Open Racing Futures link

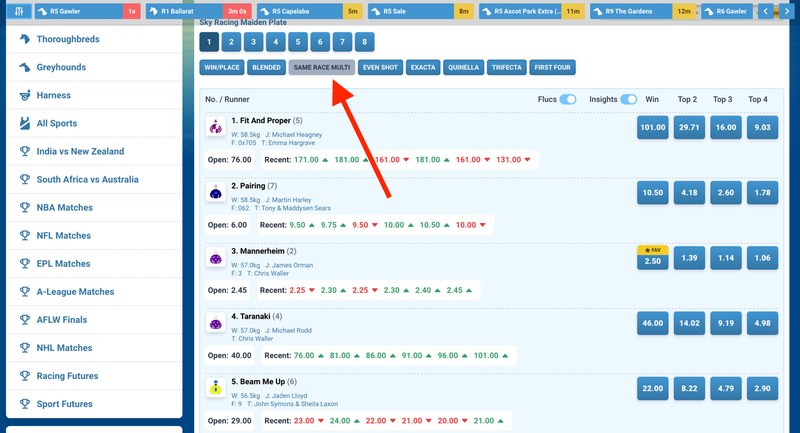tap(67, 376)
